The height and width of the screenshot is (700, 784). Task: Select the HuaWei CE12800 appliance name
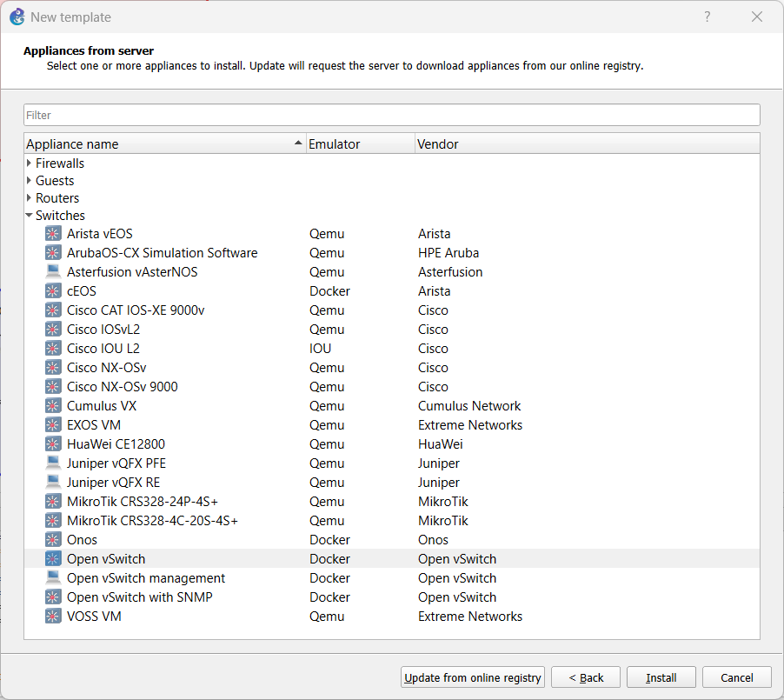[x=116, y=443]
